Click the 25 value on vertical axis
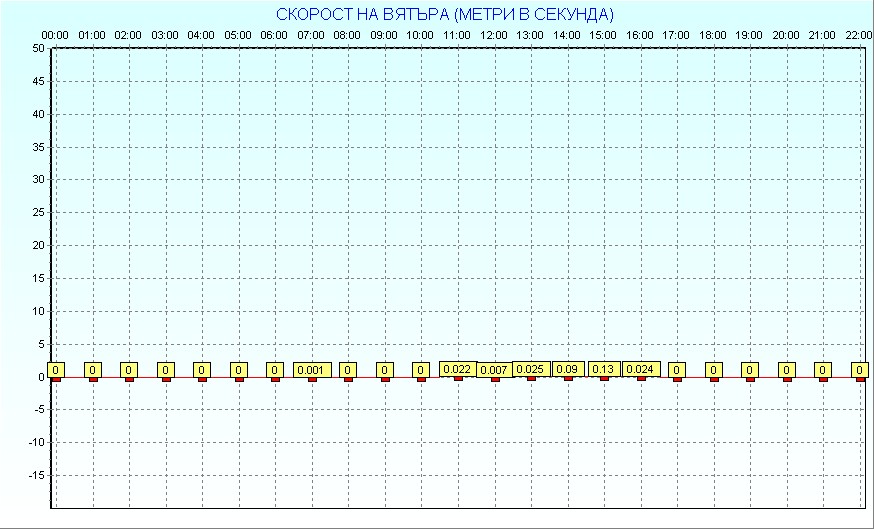Viewport: 874px width, 529px height. [37, 212]
